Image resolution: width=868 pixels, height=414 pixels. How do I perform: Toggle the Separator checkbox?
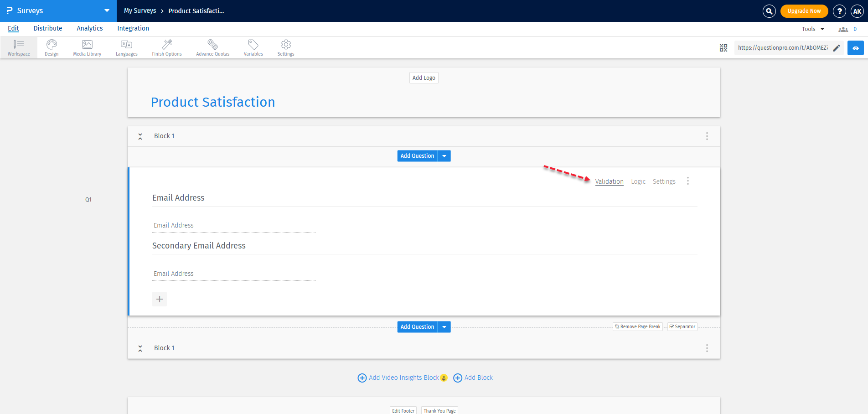[682, 327]
